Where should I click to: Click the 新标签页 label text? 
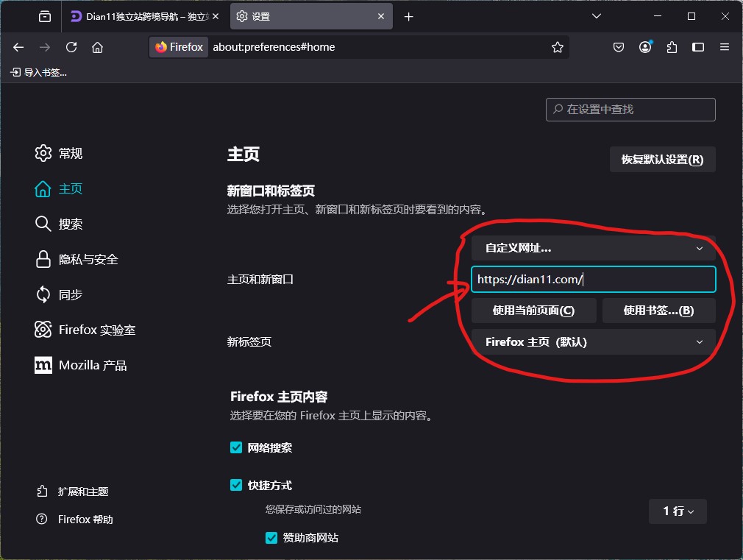point(249,342)
